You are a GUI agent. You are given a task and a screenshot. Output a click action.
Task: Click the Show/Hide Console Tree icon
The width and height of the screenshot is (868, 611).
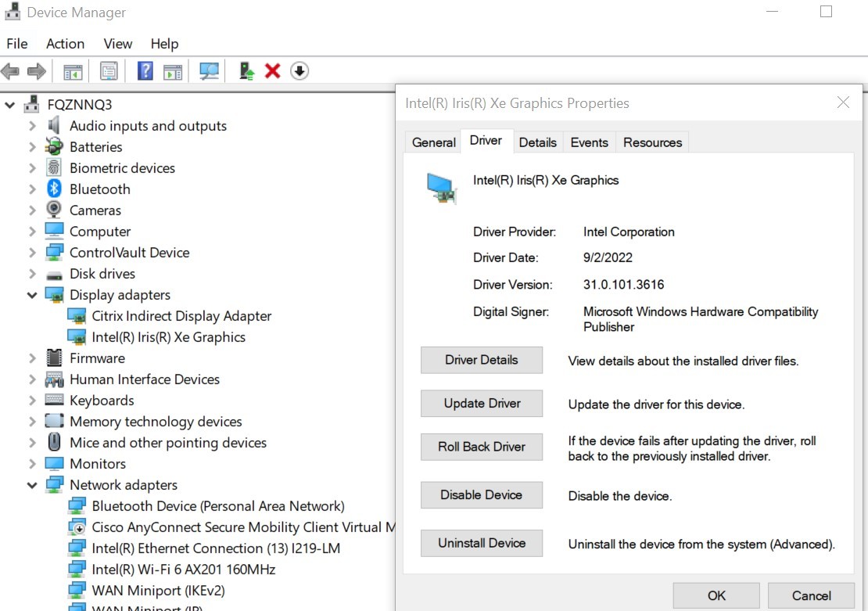pos(73,71)
